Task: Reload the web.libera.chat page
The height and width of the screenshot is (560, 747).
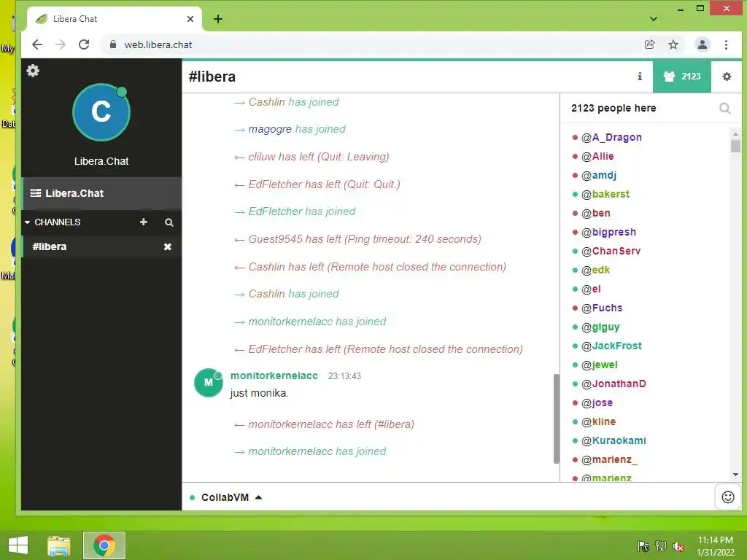Action: pyautogui.click(x=84, y=44)
